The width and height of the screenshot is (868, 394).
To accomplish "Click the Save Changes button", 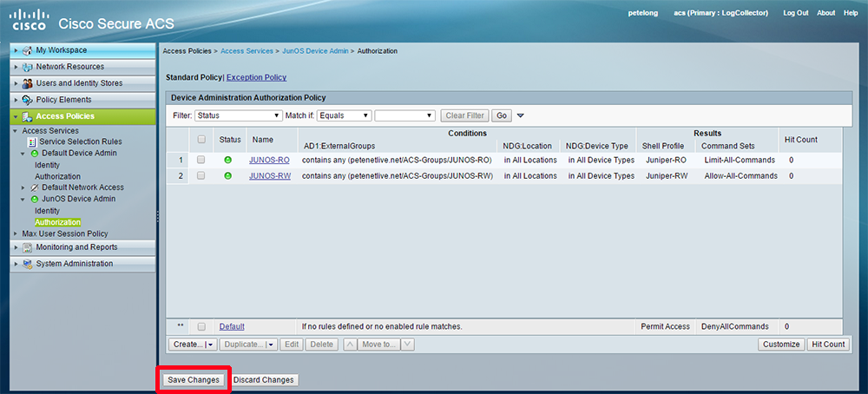I will [194, 380].
